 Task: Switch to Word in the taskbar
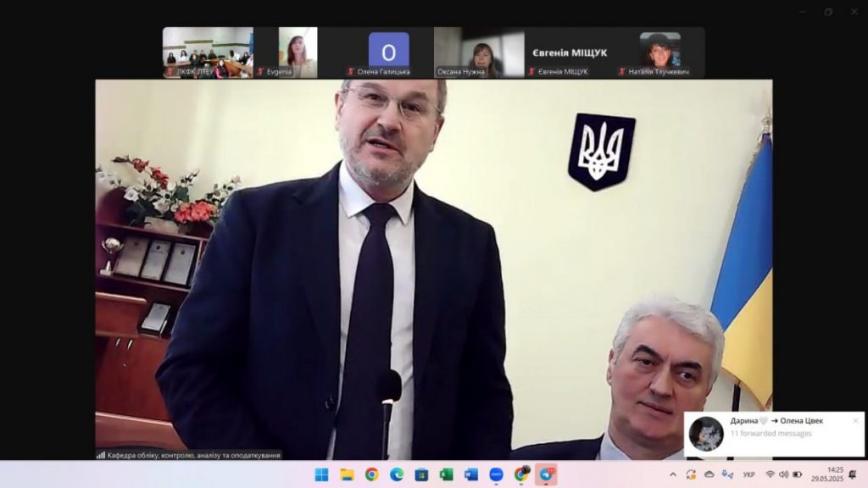pyautogui.click(x=471, y=474)
